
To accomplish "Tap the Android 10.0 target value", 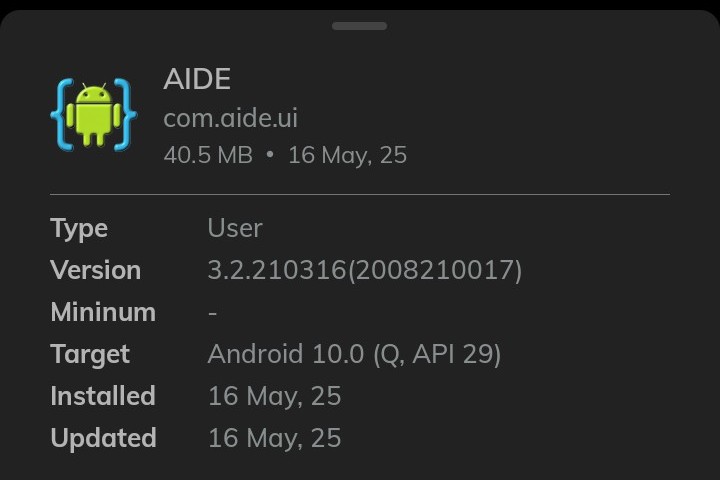I will pos(286,354).
